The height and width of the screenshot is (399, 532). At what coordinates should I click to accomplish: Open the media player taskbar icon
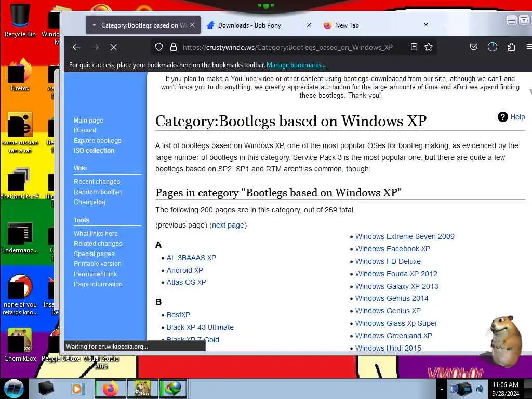pos(77,389)
